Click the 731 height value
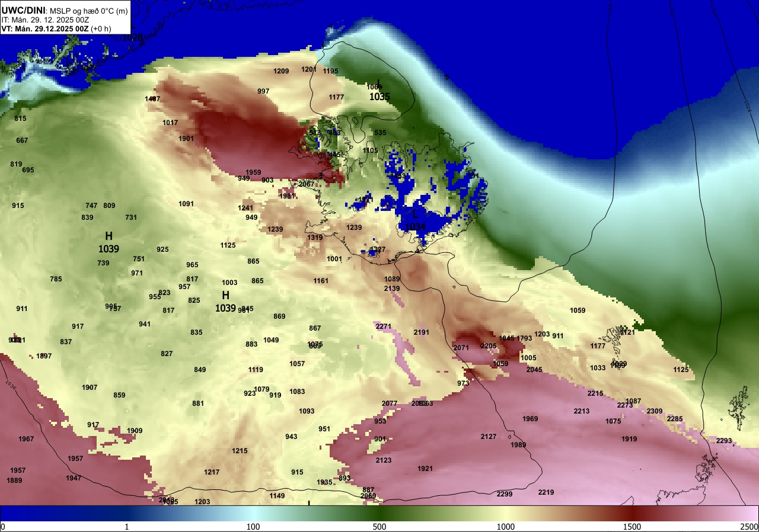Image resolution: width=759 pixels, height=532 pixels. 131,217
